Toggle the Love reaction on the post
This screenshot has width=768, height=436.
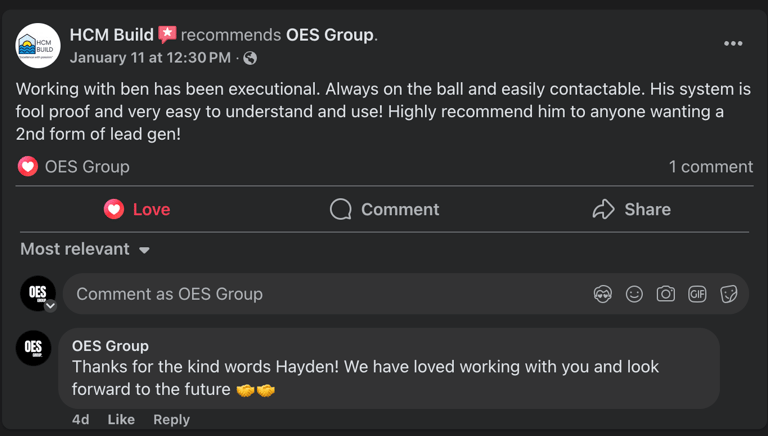pos(137,209)
